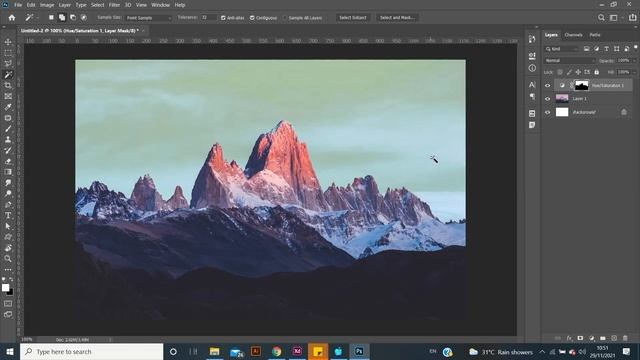Choose Add to Selection mode icon
Screen dimensions: 640x360
point(62,18)
